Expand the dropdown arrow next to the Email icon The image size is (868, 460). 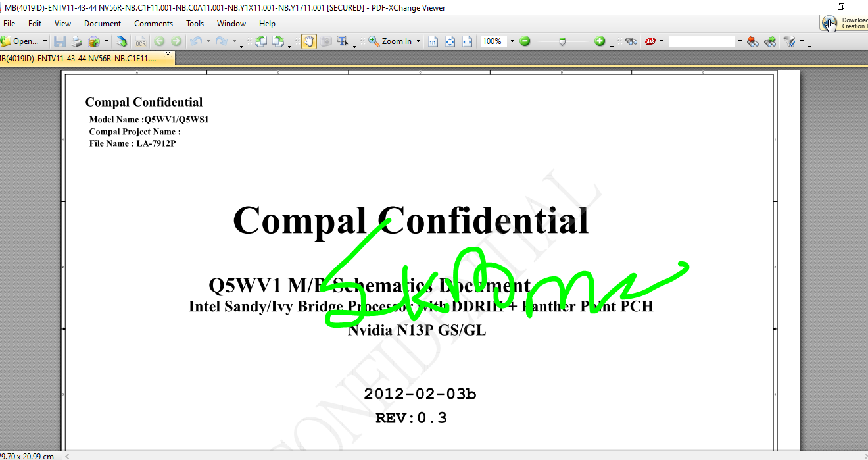[x=105, y=41]
